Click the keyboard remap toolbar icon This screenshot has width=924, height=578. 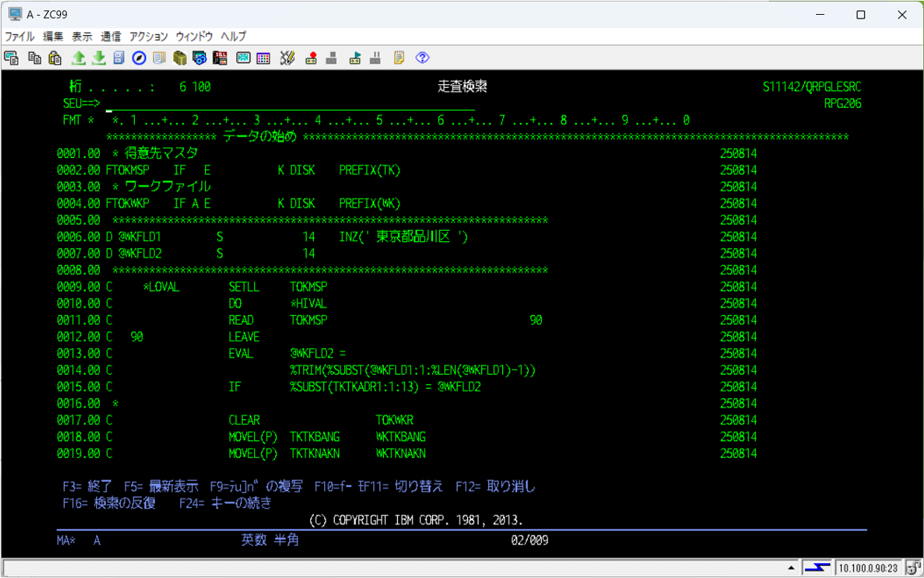pos(243,57)
